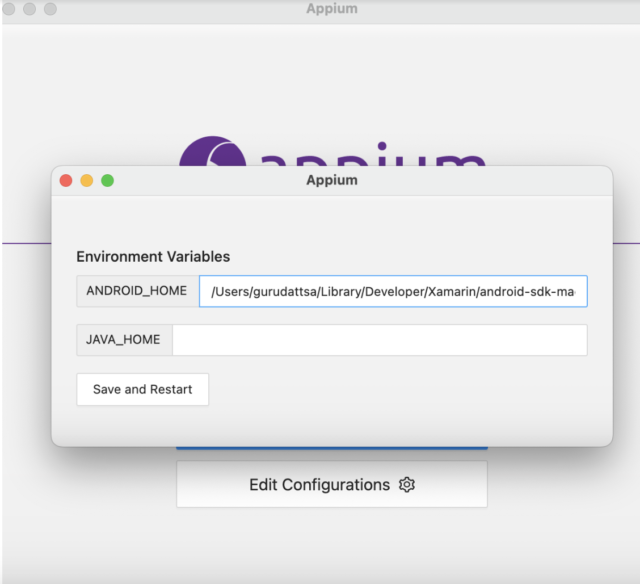Viewport: 640px width, 584px height.
Task: Close the Environment Variables dialog with red button
Action: (x=66, y=181)
